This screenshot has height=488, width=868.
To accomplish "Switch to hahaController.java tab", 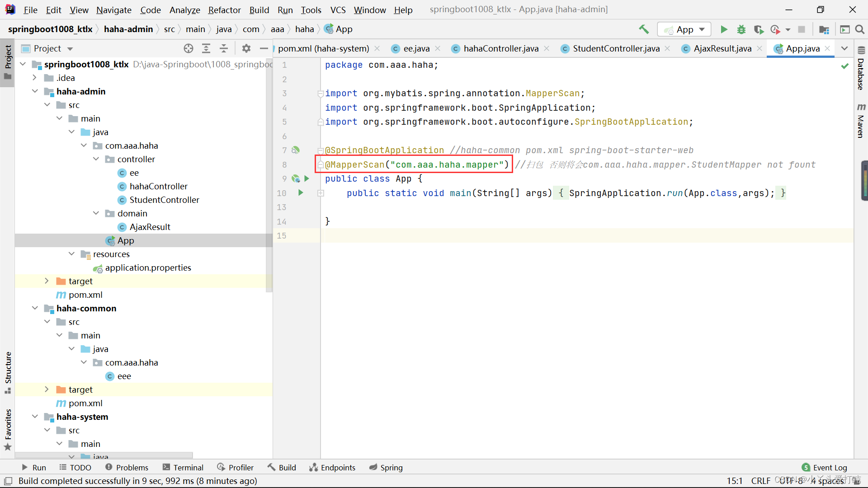I will (500, 48).
